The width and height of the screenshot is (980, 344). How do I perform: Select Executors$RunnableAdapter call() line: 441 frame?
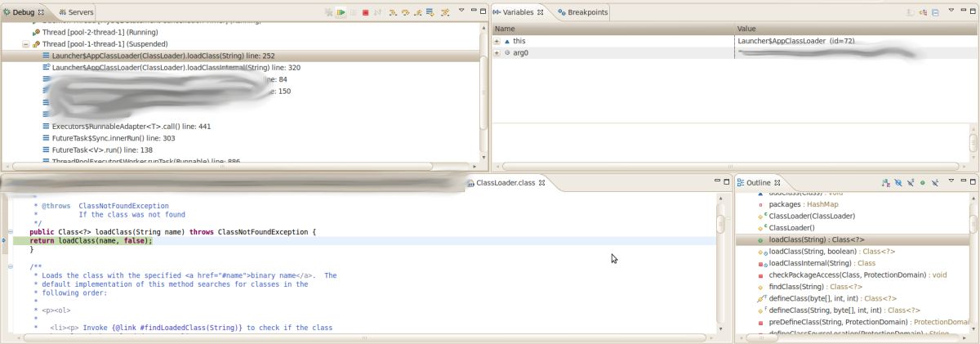pos(127,127)
